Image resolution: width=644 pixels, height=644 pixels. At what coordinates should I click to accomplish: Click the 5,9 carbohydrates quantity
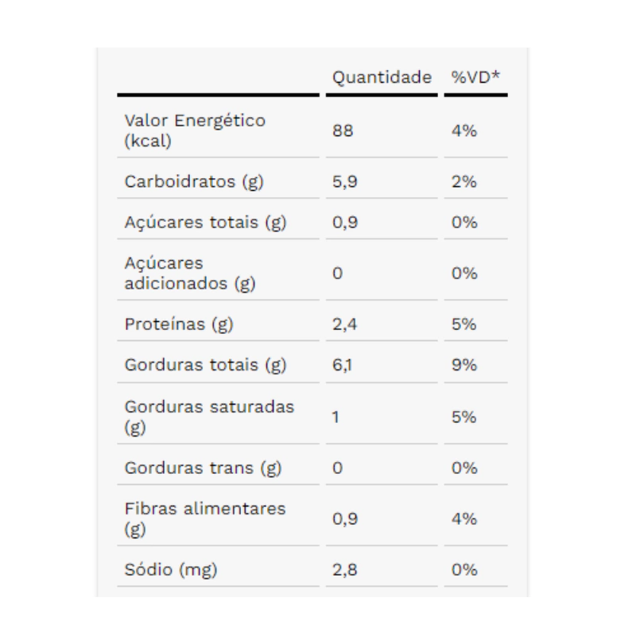(344, 181)
